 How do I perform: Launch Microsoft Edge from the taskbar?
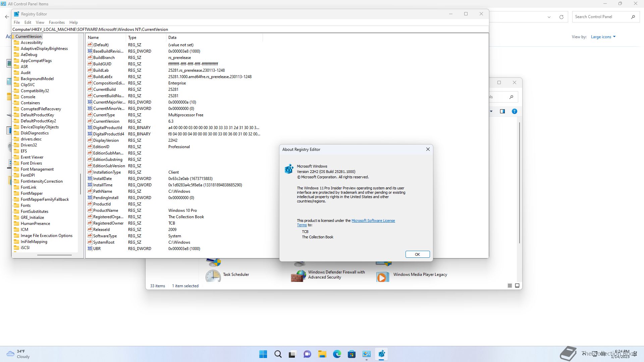337,354
